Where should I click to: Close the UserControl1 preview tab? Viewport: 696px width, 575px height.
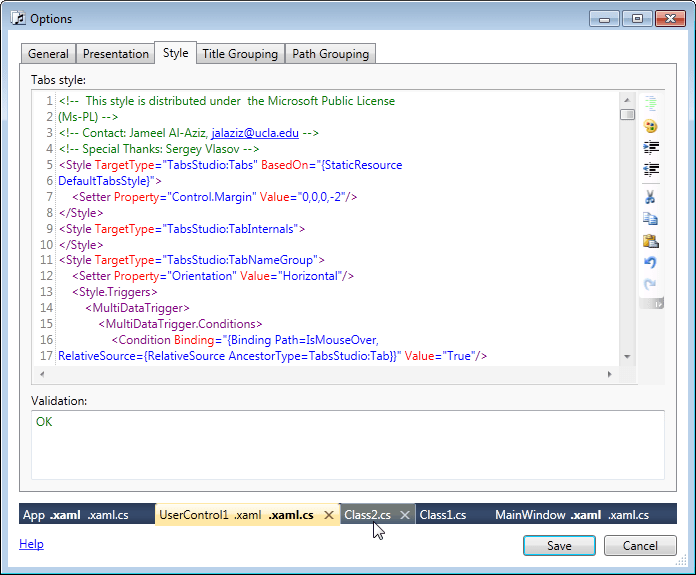pos(329,515)
